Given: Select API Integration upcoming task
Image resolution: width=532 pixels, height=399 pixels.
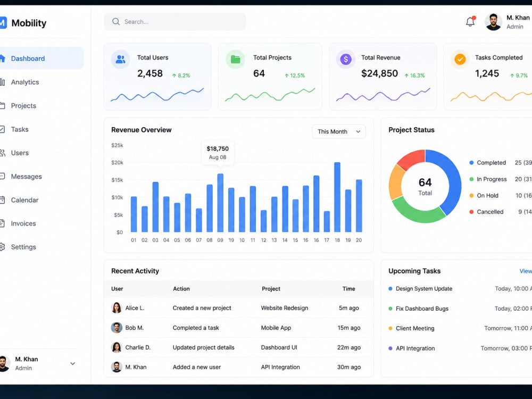Looking at the screenshot, I should pos(415,348).
